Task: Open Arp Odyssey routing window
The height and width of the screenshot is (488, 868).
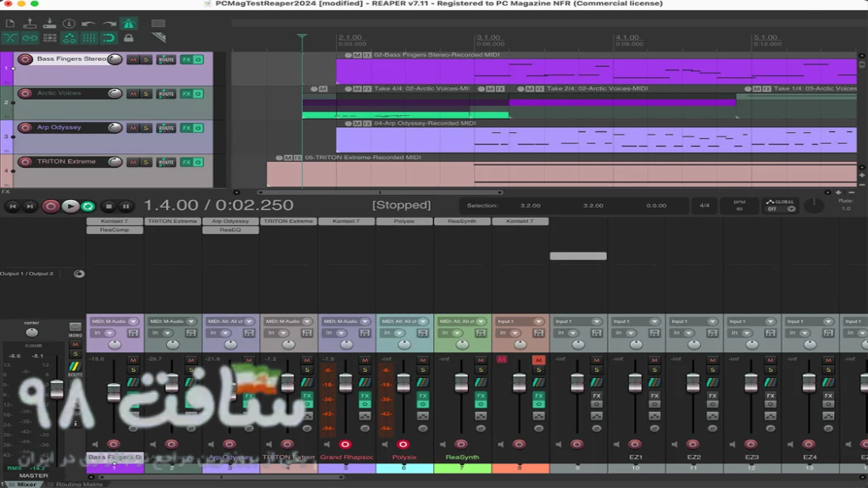Action: (x=166, y=128)
